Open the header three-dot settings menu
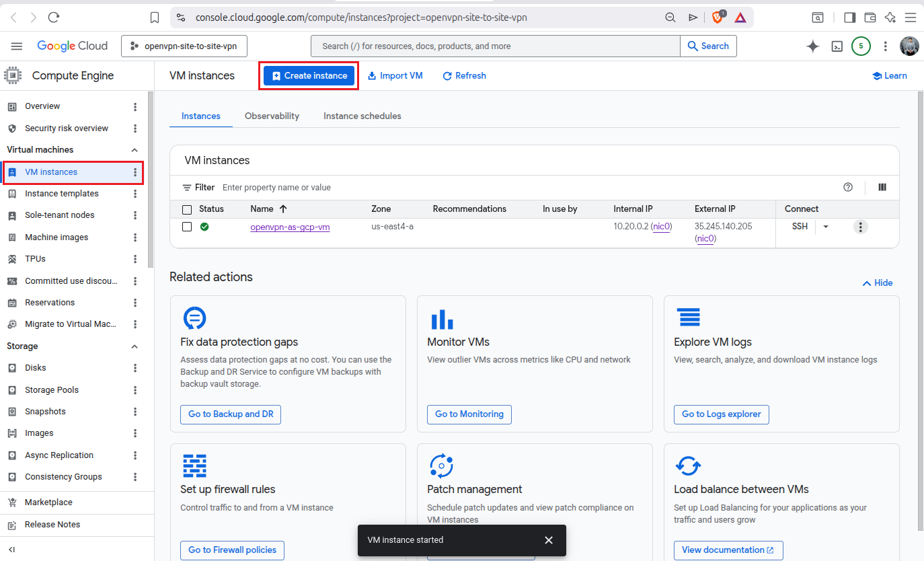 point(886,46)
